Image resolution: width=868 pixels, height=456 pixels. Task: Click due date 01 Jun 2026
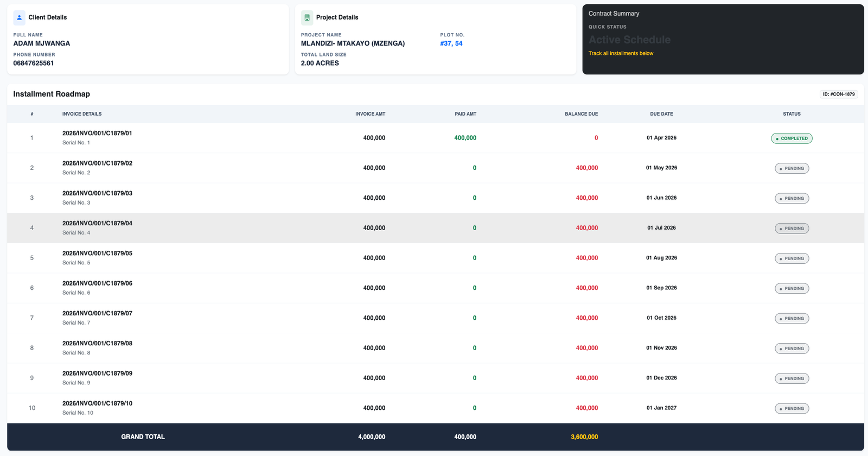[661, 198]
